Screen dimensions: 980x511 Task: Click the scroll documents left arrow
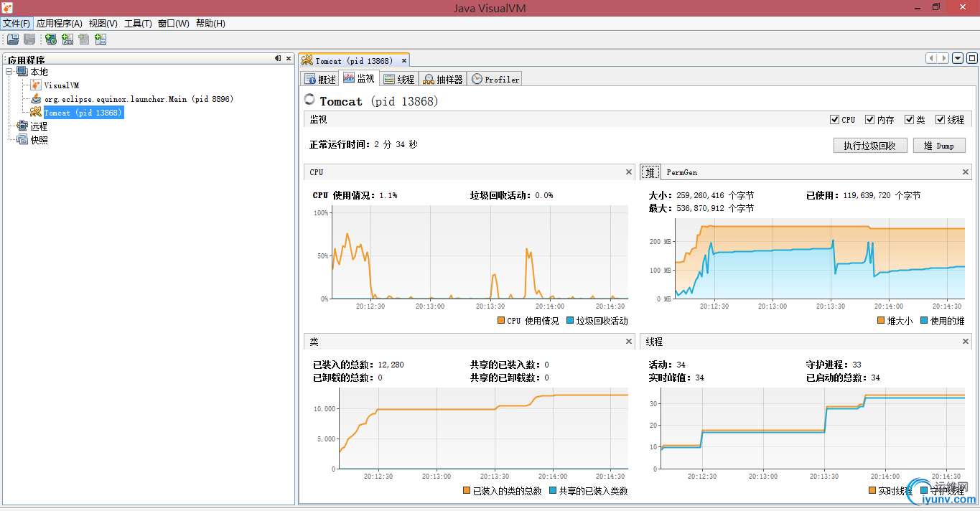point(931,58)
